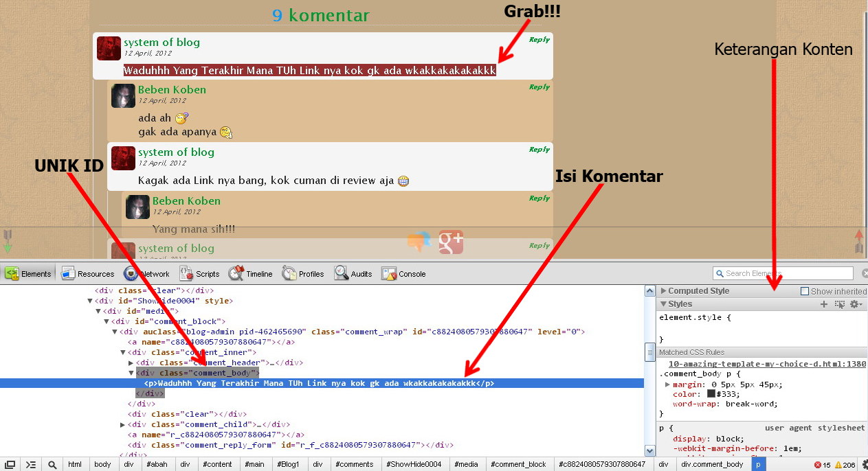Click Beben Koben's avatar on 'ada ah' comment

[123, 95]
